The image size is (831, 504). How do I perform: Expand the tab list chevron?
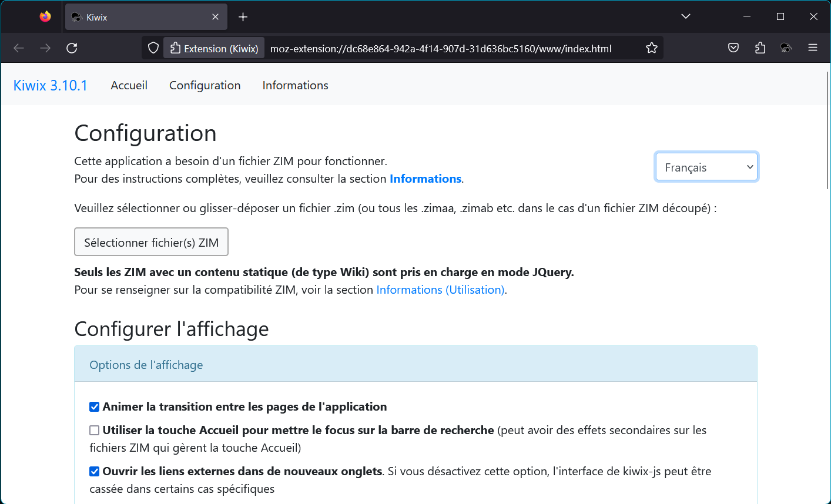pyautogui.click(x=685, y=16)
